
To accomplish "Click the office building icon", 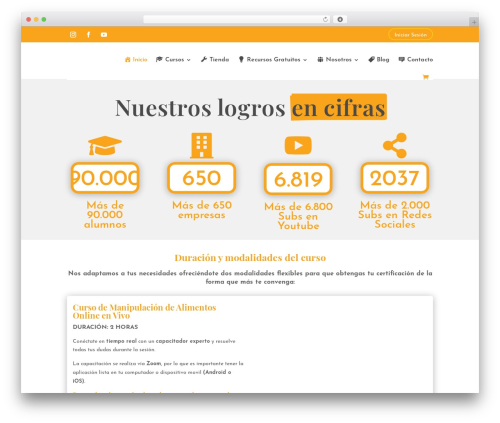I will [202, 146].
